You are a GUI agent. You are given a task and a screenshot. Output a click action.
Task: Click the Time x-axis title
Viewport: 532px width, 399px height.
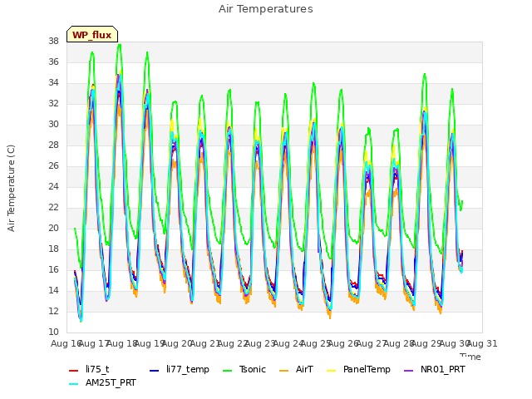470,357
